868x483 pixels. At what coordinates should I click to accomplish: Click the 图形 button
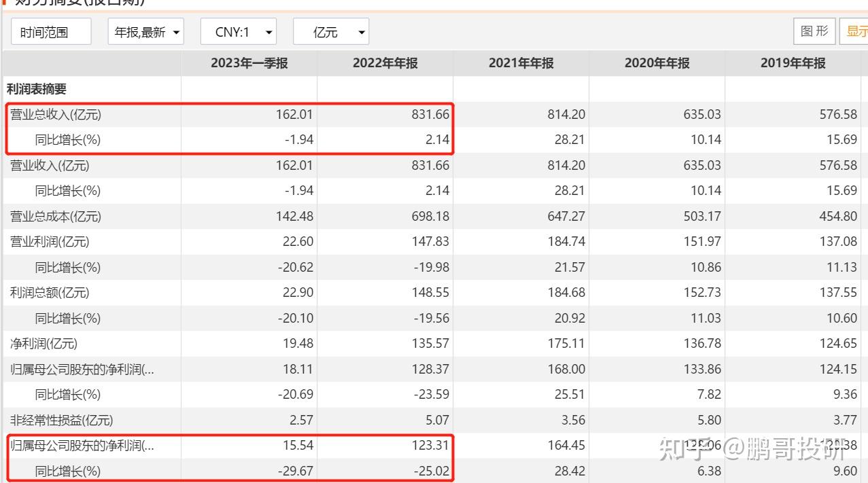(x=815, y=31)
